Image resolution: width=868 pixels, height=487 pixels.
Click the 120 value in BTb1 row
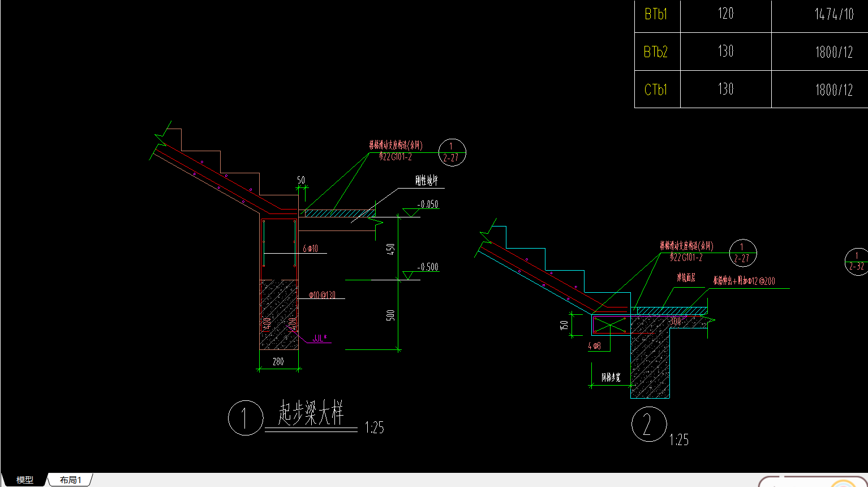click(x=725, y=14)
